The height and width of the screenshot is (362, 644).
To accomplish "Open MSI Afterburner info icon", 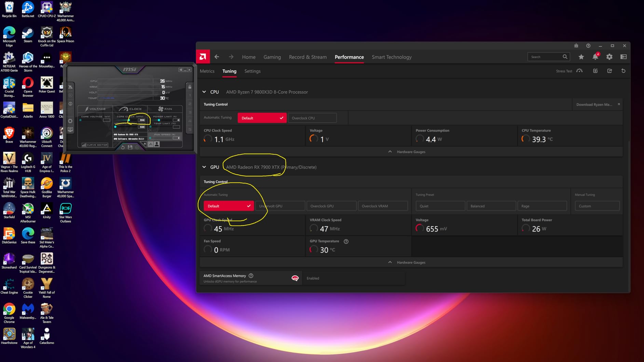I will 70,104.
